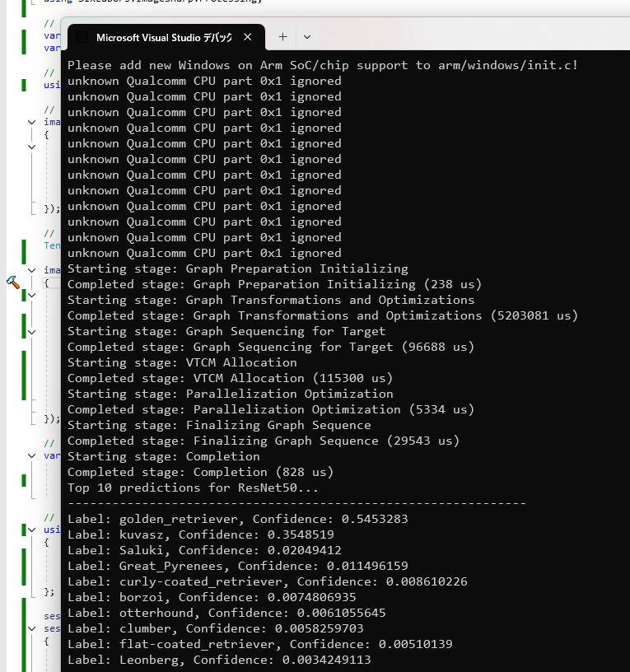Click 'Starting stage: Completion' line
The width and height of the screenshot is (630, 672).
(x=164, y=456)
